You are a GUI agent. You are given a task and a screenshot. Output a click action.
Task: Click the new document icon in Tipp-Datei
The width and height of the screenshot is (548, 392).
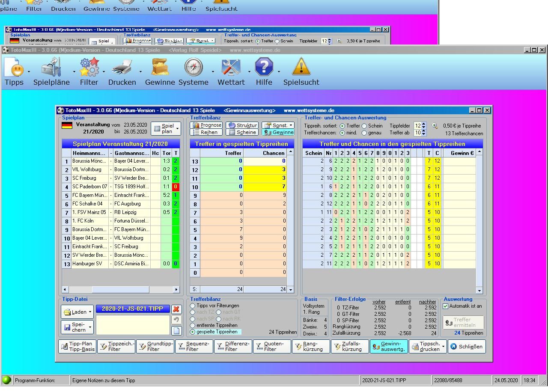tap(176, 330)
